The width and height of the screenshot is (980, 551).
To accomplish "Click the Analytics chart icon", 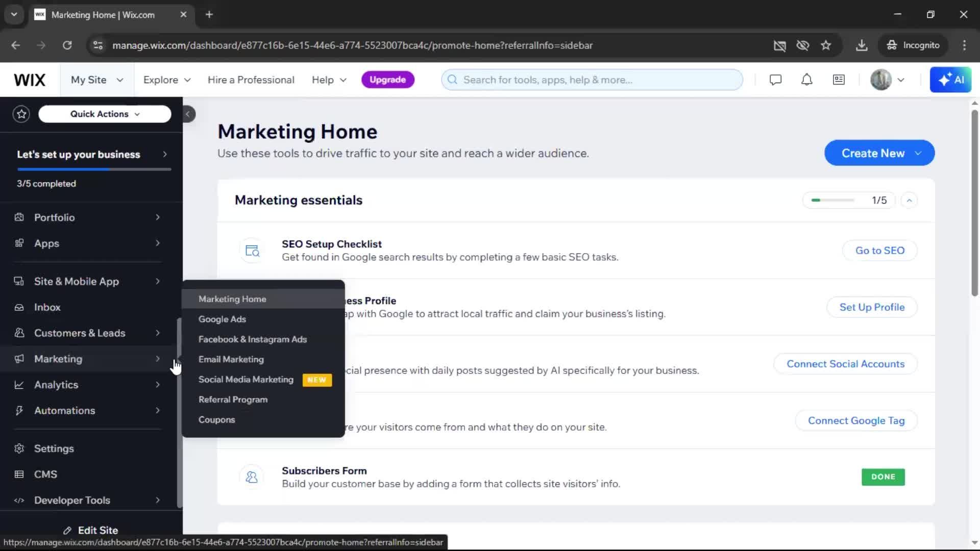I will coord(19,385).
